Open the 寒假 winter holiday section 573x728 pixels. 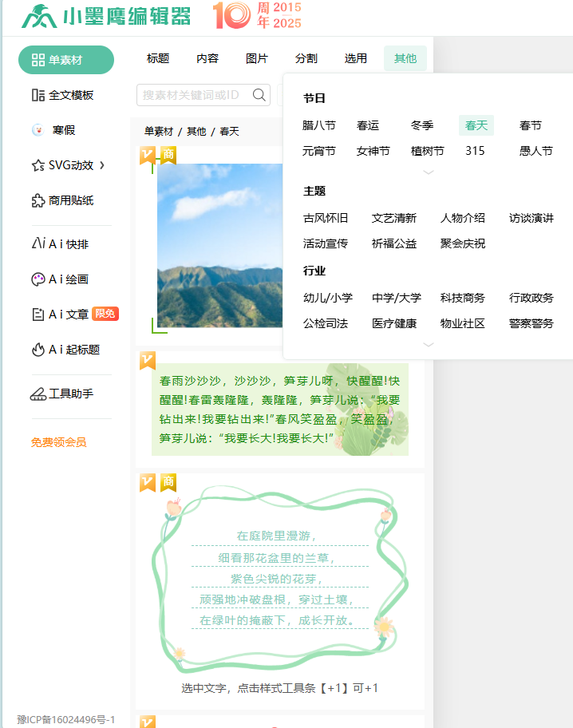(x=53, y=130)
